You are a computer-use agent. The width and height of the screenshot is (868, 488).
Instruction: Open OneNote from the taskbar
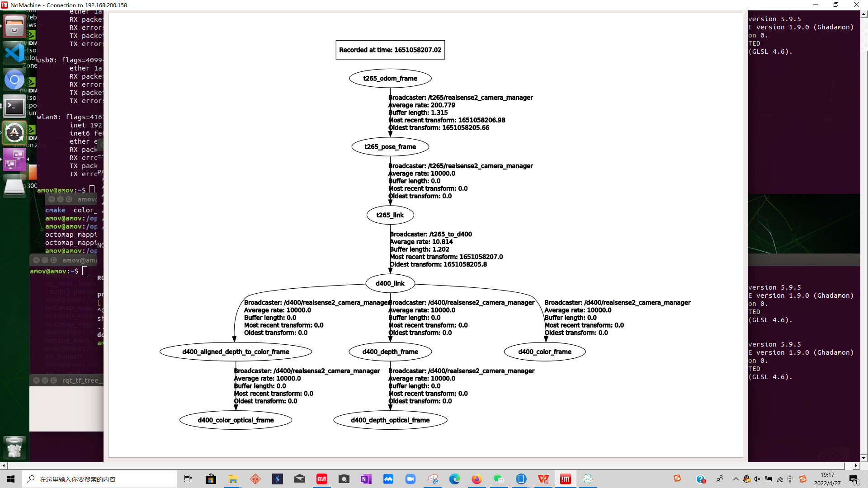click(366, 479)
